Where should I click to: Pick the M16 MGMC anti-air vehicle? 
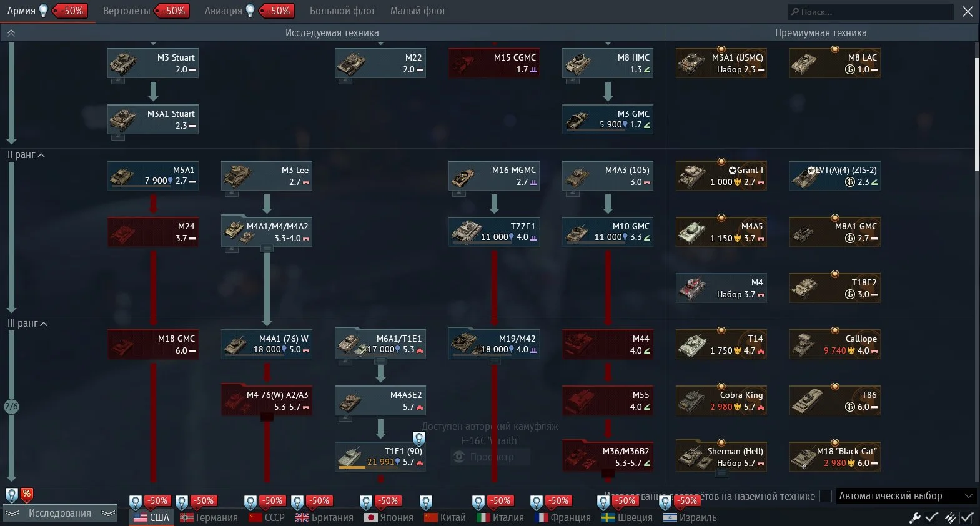pyautogui.click(x=494, y=176)
